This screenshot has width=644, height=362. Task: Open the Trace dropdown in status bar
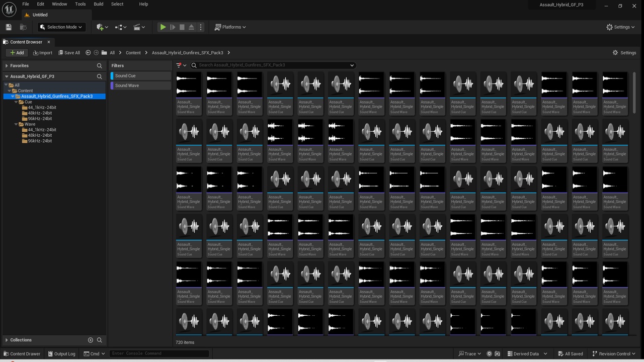coord(470,354)
